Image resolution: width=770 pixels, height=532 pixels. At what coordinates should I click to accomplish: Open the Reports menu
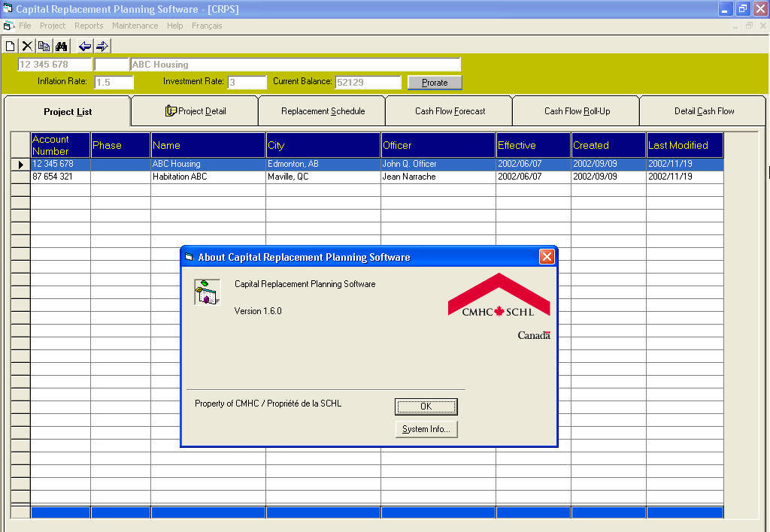(89, 26)
